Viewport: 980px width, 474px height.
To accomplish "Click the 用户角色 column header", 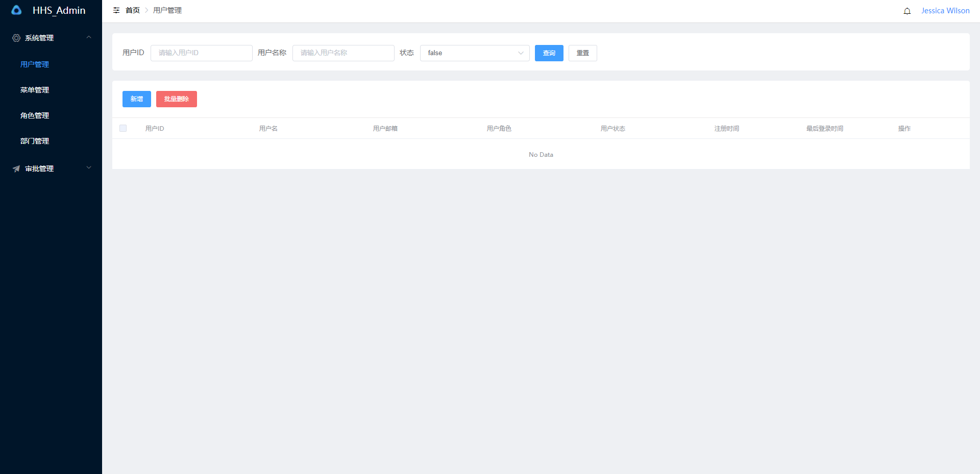I will pos(499,129).
